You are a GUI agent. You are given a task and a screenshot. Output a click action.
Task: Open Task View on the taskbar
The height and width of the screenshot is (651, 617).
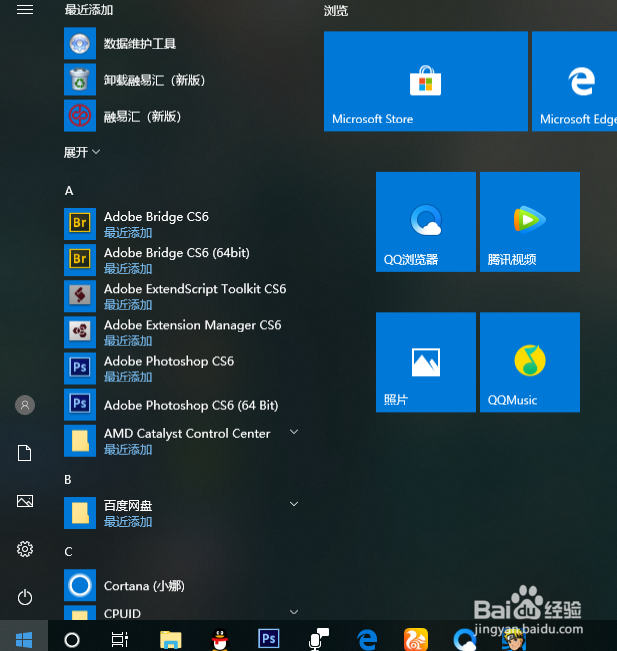120,639
